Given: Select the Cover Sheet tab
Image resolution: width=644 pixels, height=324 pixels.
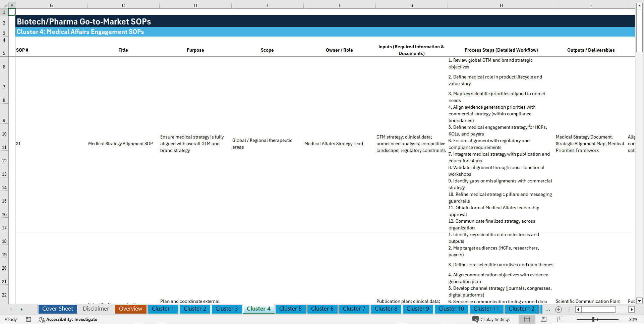Looking at the screenshot, I should point(57,309).
